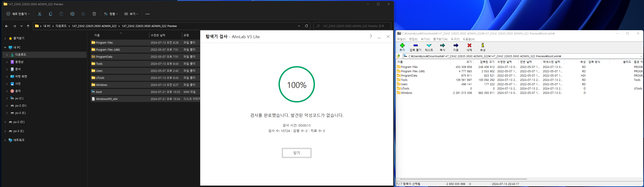
Task: Click the 7-Zip up-folder icon by the address bar
Action: pos(399,56)
